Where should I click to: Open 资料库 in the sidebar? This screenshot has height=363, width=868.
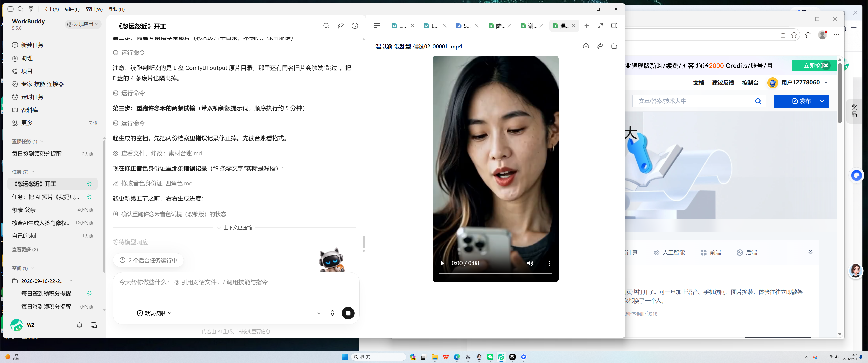(x=29, y=110)
